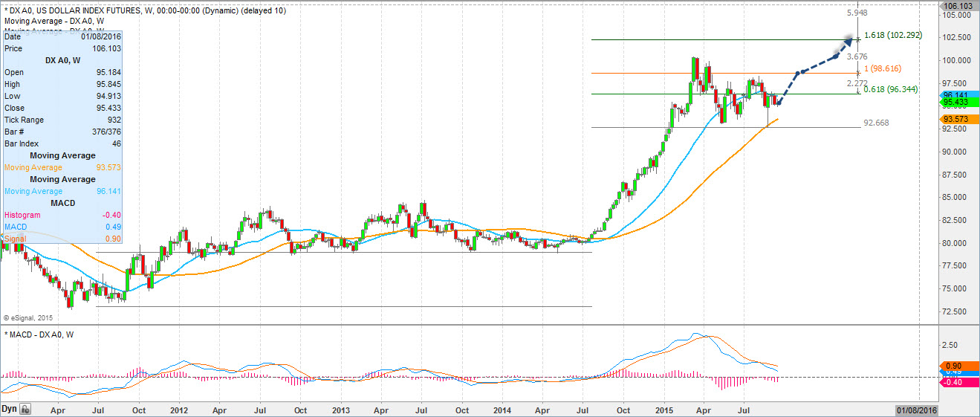Click the 5.948 extension label
The image size is (980, 417).
click(857, 13)
